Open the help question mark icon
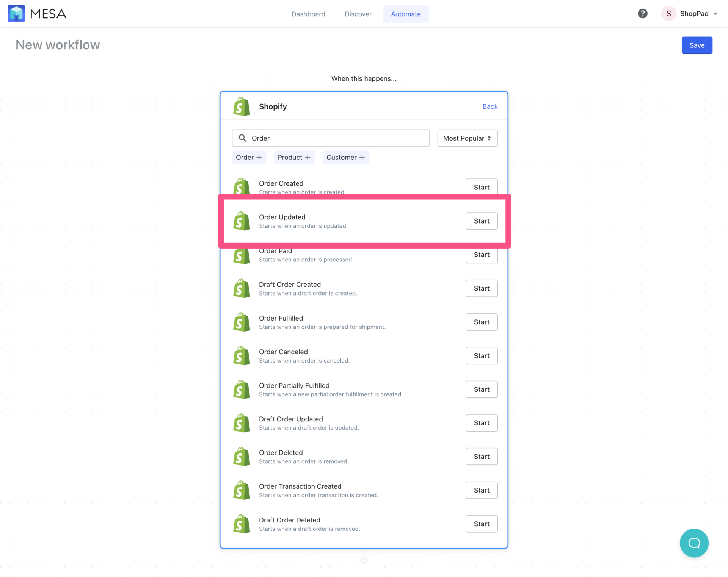This screenshot has height=577, width=728. coord(643,13)
